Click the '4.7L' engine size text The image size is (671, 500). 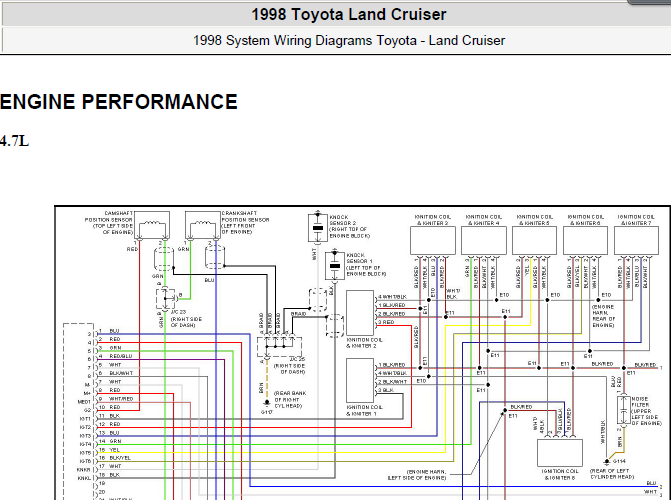pos(14,141)
